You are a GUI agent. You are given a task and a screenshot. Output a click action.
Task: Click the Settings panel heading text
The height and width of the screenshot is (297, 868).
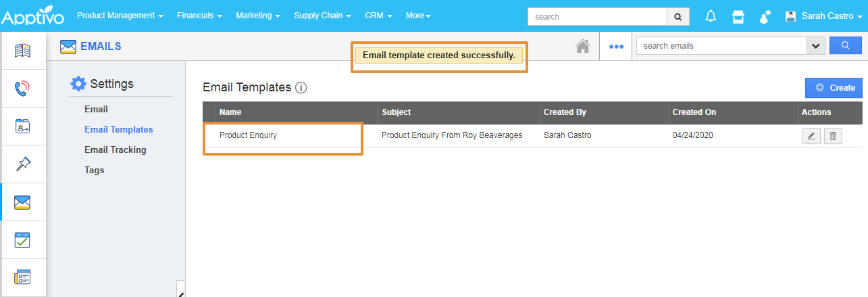(x=112, y=84)
